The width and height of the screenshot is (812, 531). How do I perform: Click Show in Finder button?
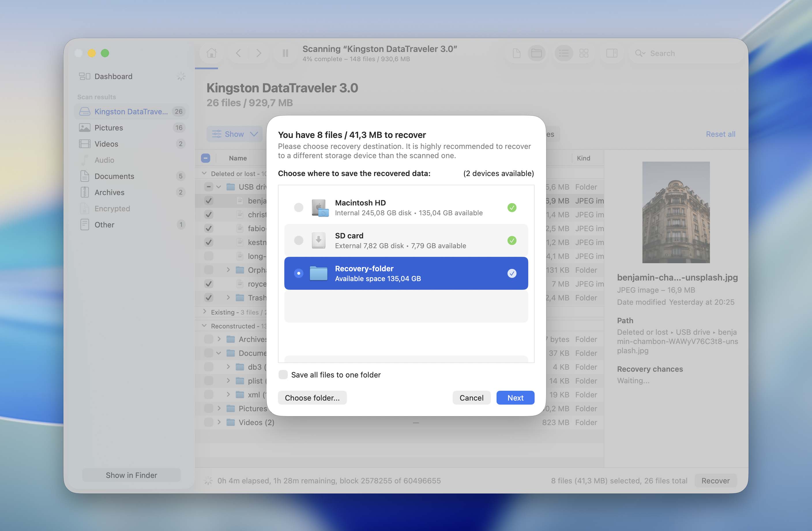(x=131, y=475)
